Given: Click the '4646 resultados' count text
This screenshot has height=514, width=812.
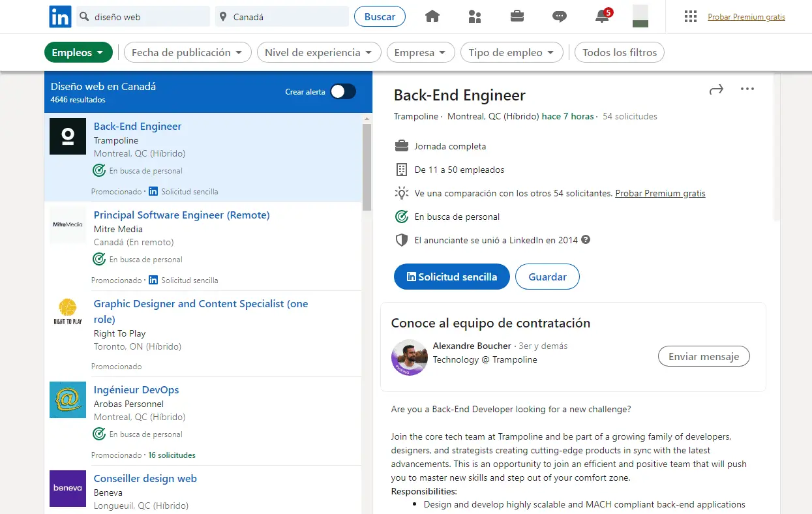Looking at the screenshot, I should 78,100.
